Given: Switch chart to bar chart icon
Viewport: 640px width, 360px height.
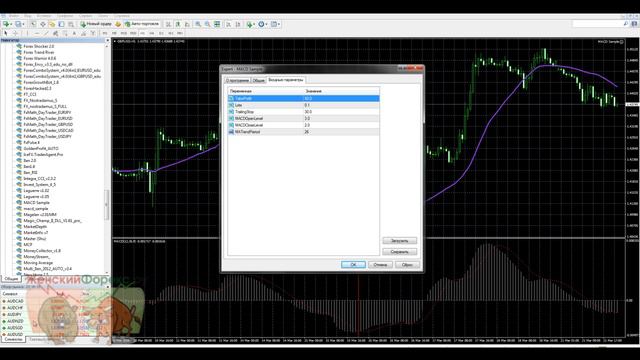Looking at the screenshot, I should click(x=168, y=24).
